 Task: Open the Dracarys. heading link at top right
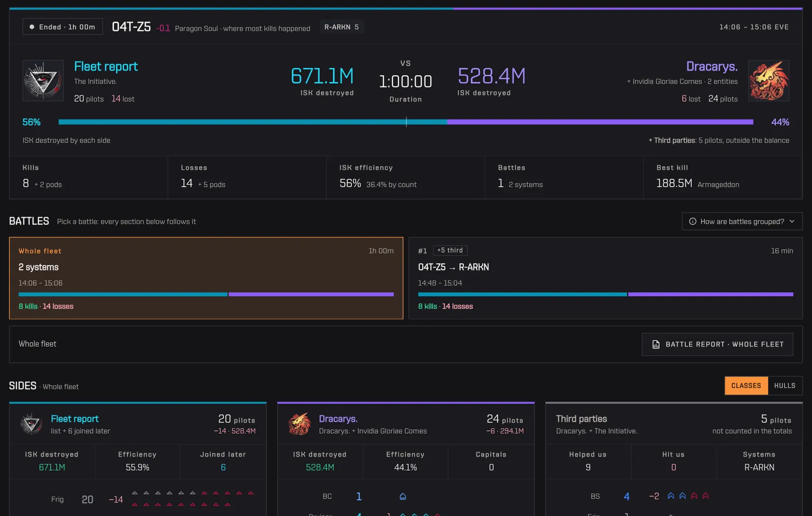click(x=712, y=67)
